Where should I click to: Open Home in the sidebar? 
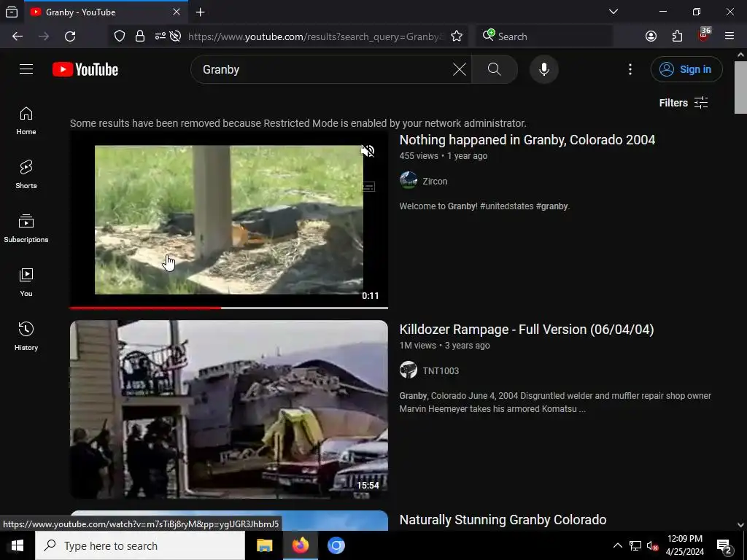[x=26, y=121]
